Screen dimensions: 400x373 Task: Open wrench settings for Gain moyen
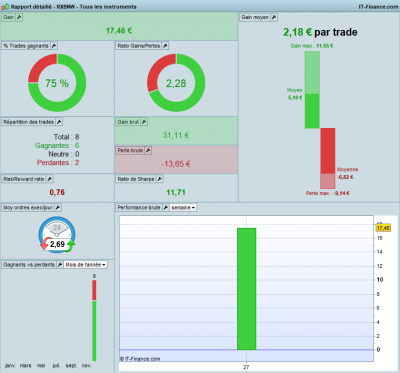pyautogui.click(x=274, y=17)
